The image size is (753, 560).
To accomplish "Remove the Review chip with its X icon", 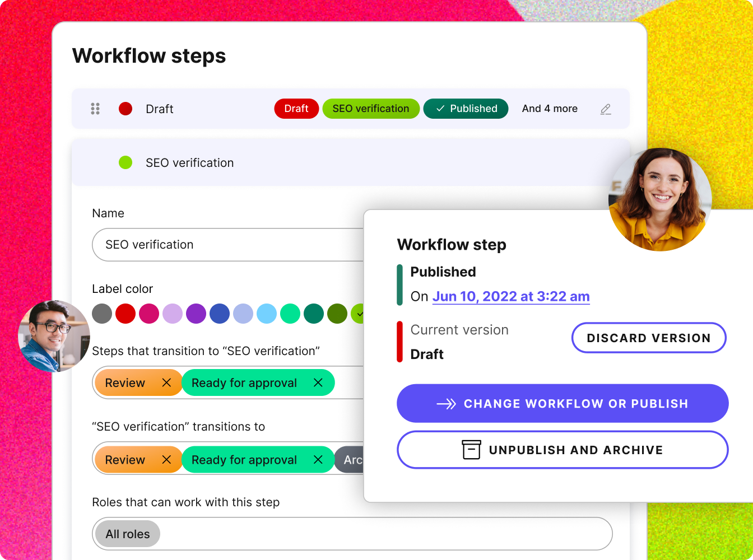I will click(x=166, y=382).
